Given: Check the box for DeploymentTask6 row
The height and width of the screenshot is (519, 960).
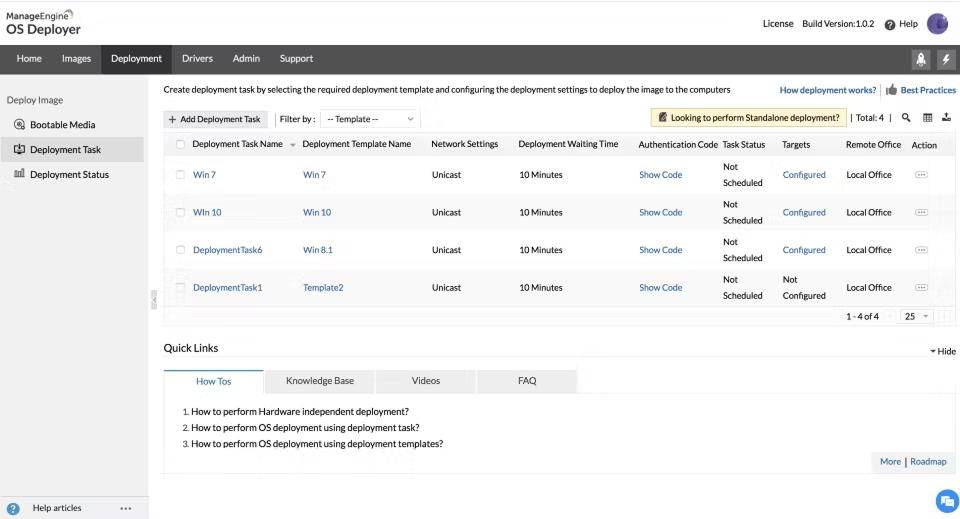Looking at the screenshot, I should [180, 250].
